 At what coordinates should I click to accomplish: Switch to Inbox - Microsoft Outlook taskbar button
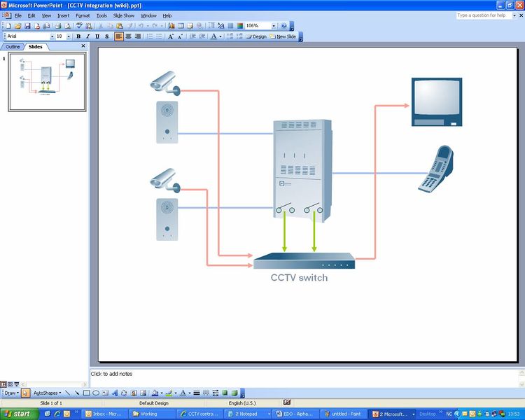click(104, 414)
